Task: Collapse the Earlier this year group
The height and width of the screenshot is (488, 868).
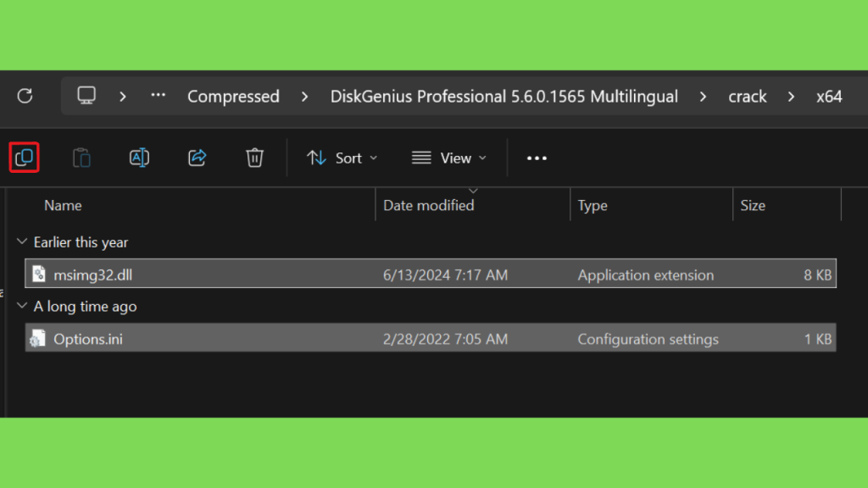Action: (x=22, y=241)
